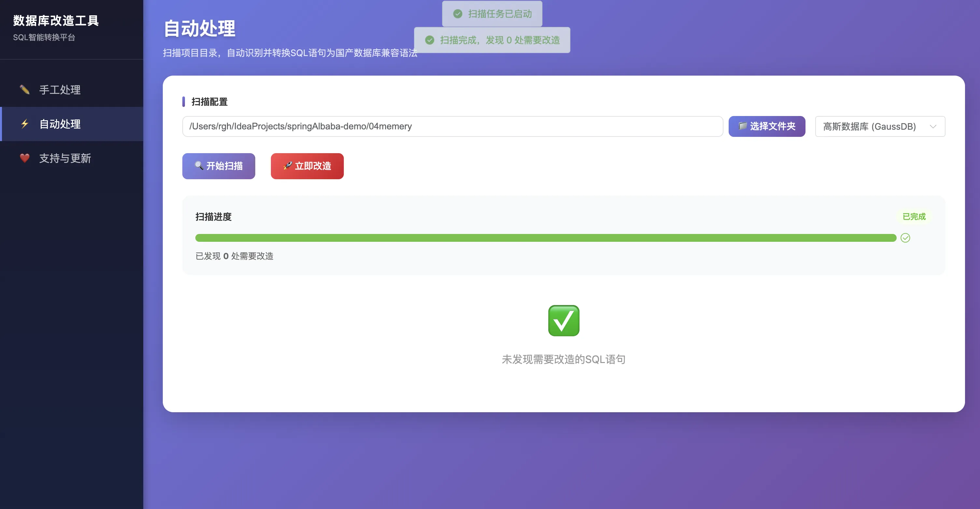Click the 已发现 0 处需要改造 text
980x509 pixels.
click(x=234, y=256)
